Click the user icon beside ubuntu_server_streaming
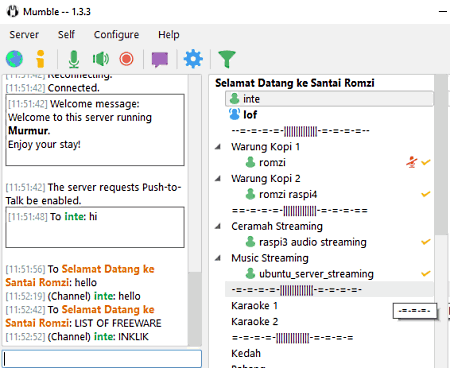450x368 pixels. pos(250,274)
